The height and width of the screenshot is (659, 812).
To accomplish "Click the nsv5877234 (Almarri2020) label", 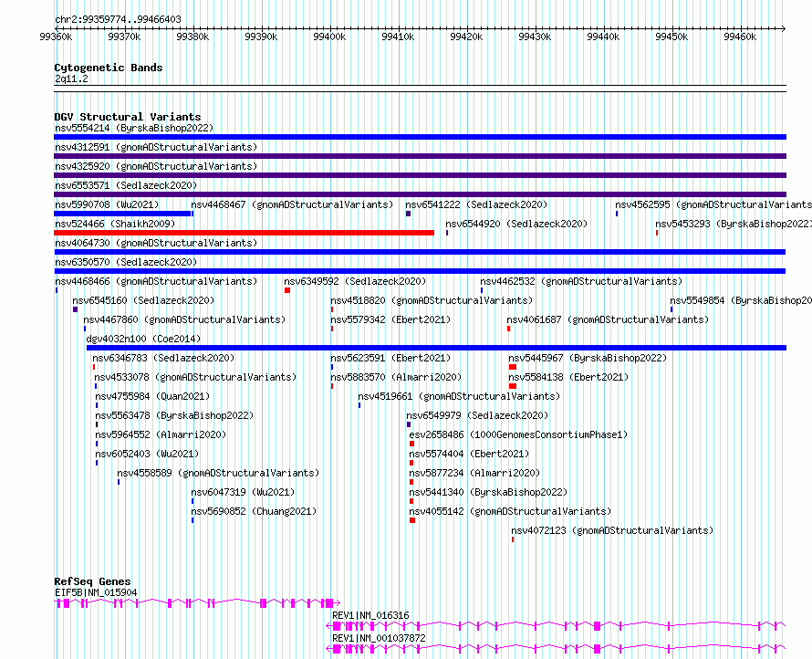I will coord(474,473).
